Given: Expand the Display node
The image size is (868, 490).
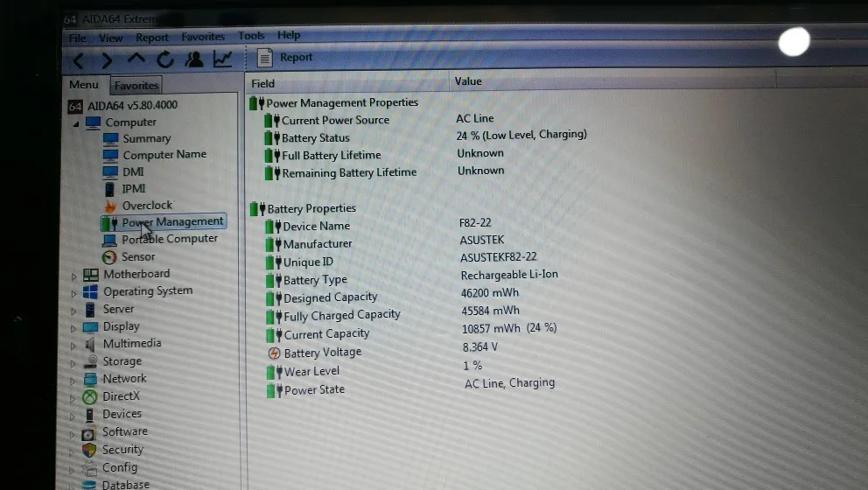Looking at the screenshot, I should click(x=73, y=328).
